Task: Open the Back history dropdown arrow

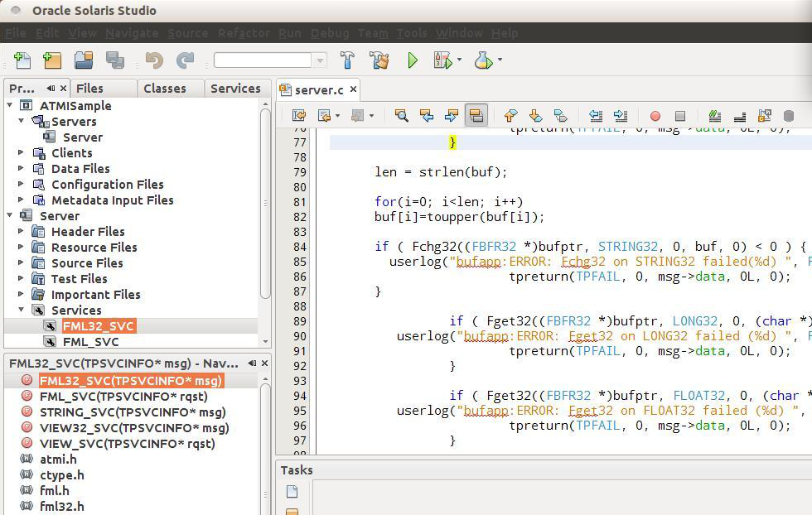Action: pyautogui.click(x=338, y=115)
